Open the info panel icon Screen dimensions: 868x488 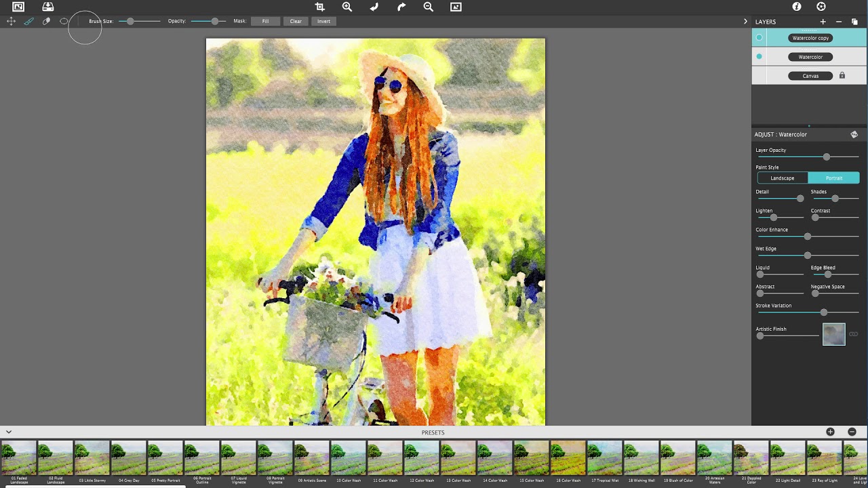pyautogui.click(x=796, y=7)
